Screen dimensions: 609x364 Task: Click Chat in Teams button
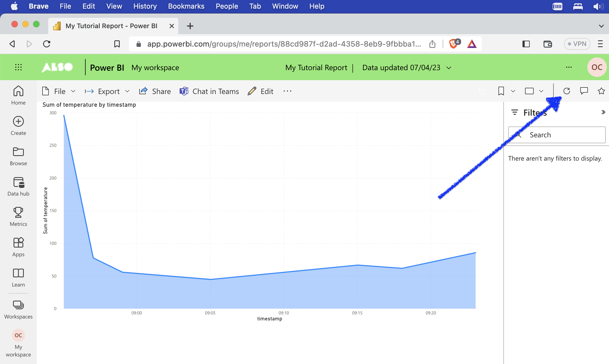tap(209, 91)
